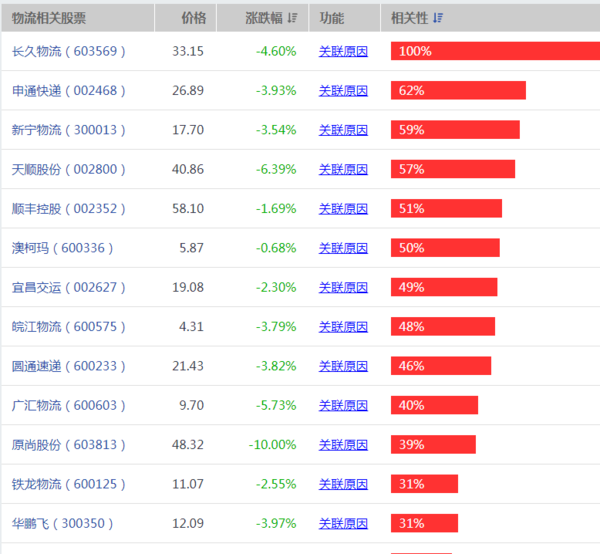Open 关联原因 link for 华鹏飞
This screenshot has width=600, height=554.
pyautogui.click(x=343, y=523)
